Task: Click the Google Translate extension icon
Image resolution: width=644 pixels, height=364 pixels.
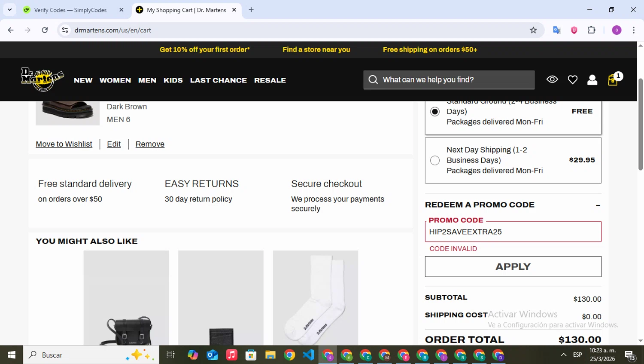Action: click(x=557, y=30)
